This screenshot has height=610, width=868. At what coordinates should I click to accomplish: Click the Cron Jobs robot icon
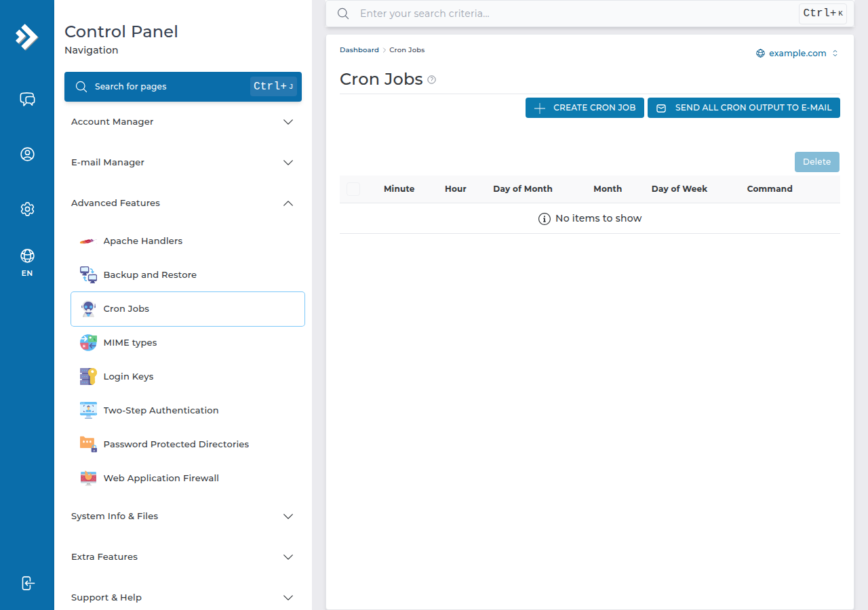(x=88, y=309)
